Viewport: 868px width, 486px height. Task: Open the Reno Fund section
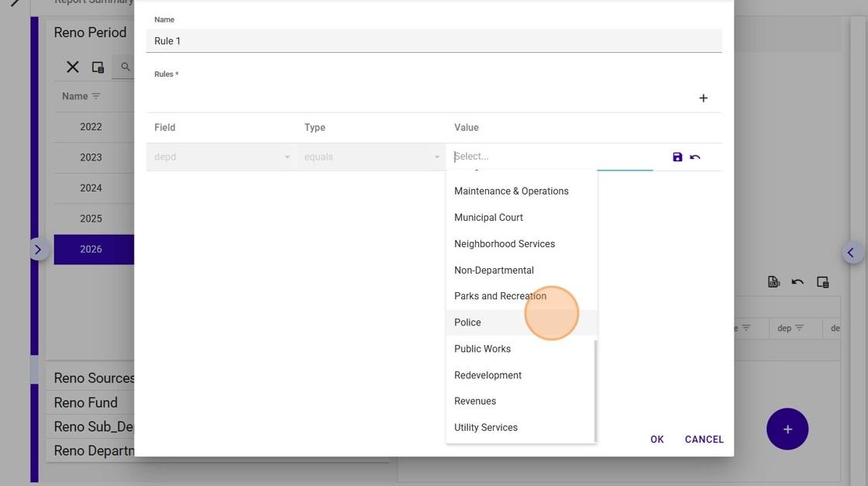tap(86, 402)
